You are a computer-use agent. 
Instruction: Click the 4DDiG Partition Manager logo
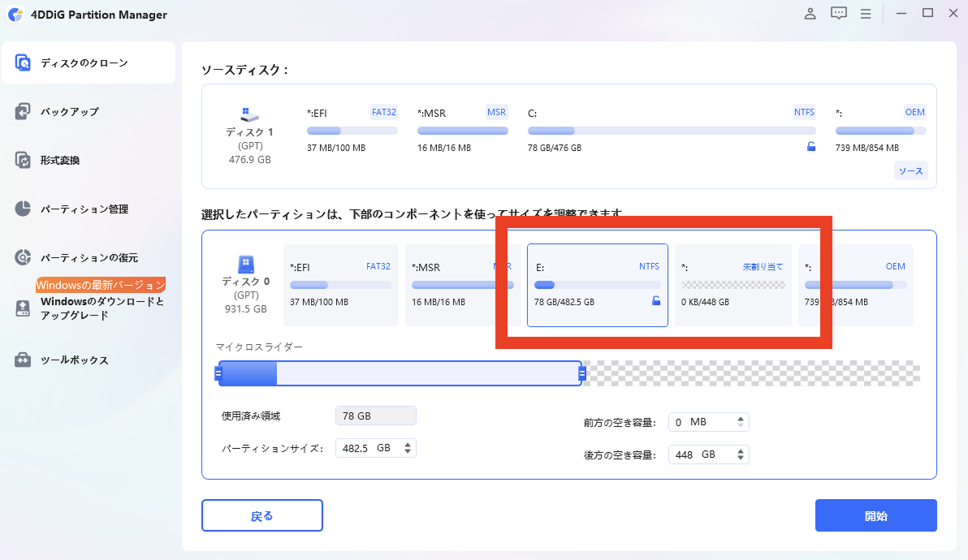(15, 15)
